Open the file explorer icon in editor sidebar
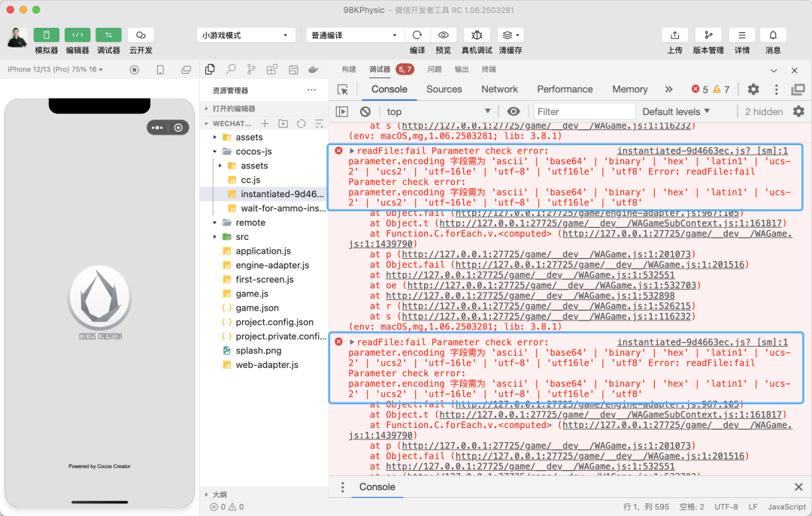Viewport: 812px width, 516px height. tap(211, 69)
